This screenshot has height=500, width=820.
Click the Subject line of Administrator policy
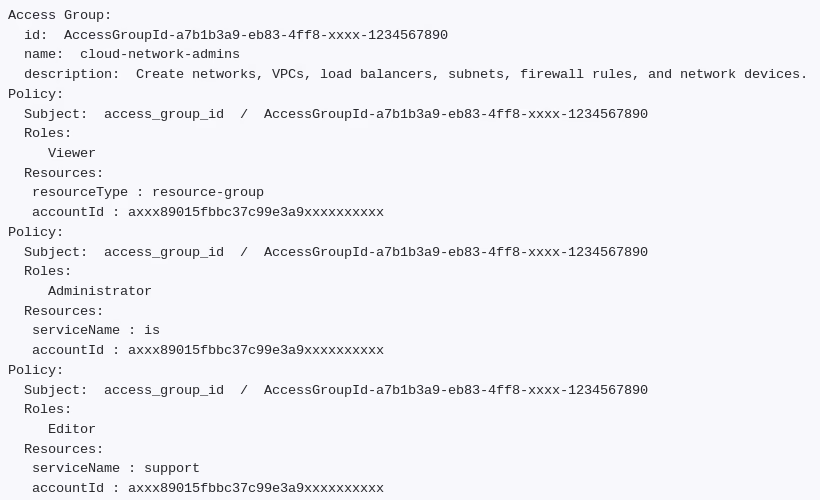coord(336,252)
